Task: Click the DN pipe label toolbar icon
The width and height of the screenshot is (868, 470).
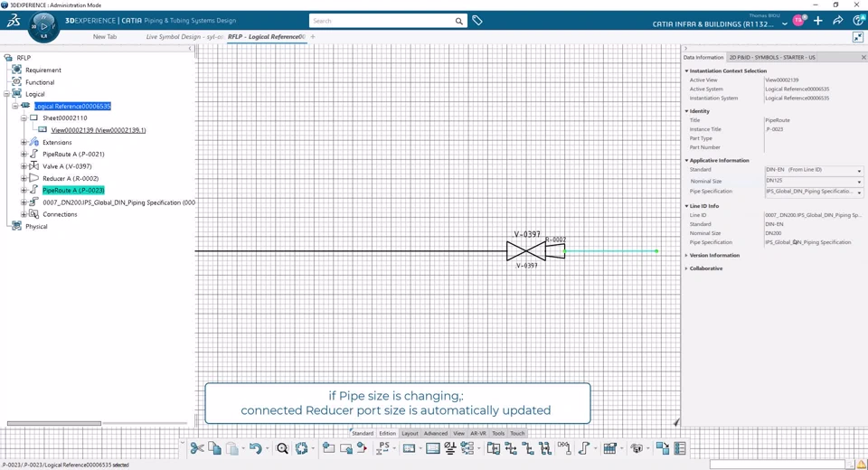Action: pyautogui.click(x=564, y=448)
